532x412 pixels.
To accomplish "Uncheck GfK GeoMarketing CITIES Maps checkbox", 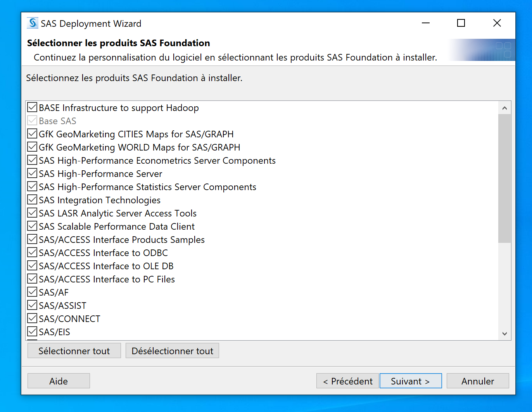I will tap(33, 134).
